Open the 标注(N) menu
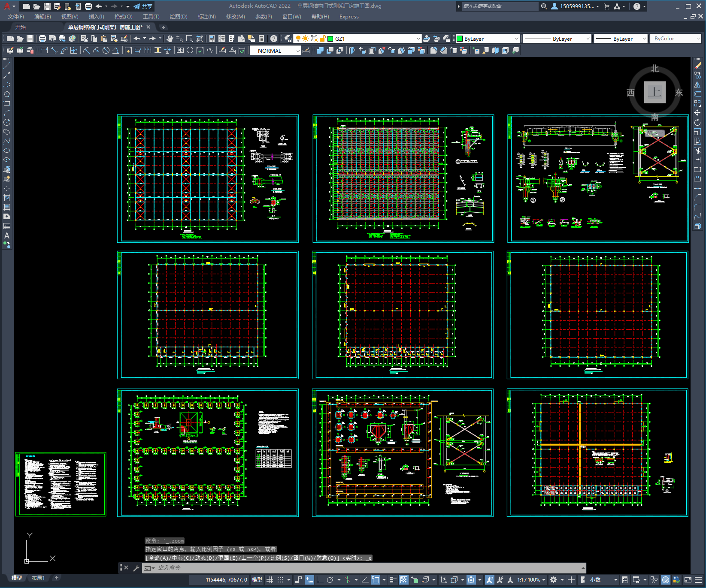The height and width of the screenshot is (588, 706). pos(206,17)
